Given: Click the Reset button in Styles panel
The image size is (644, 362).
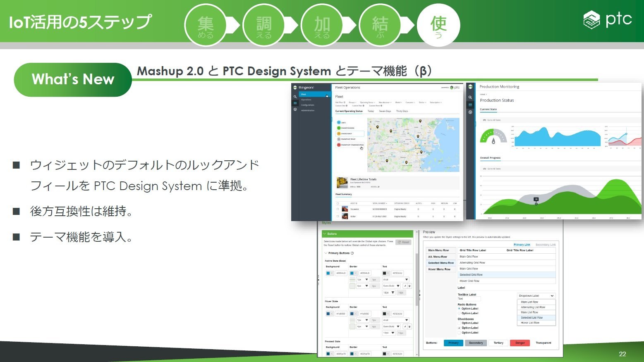Looking at the screenshot, I should coord(404,242).
